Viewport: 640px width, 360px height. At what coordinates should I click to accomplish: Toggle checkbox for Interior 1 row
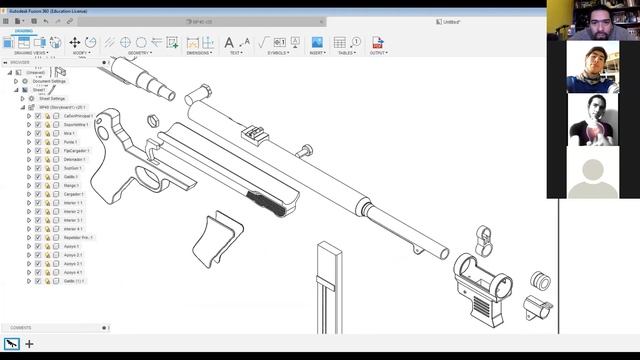[38, 203]
